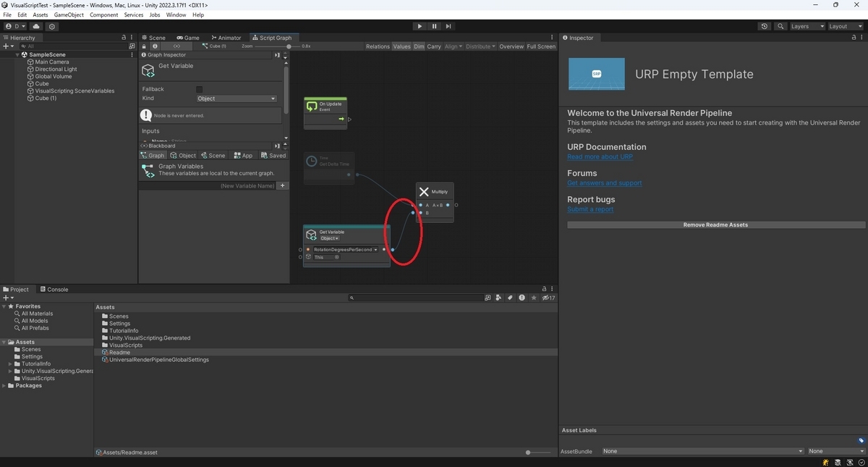Viewport: 868px width, 467px height.
Task: Click the Pause button
Action: pyautogui.click(x=434, y=26)
